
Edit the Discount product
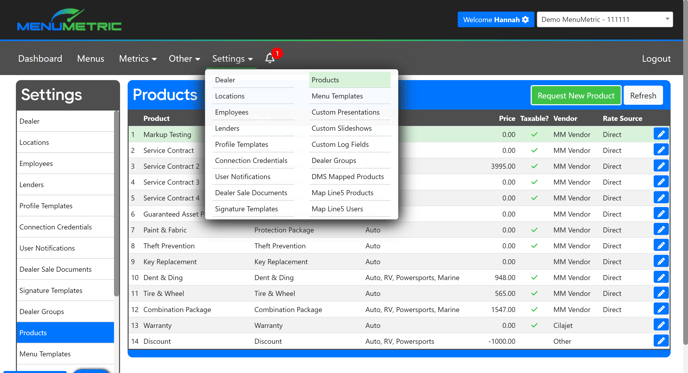click(661, 341)
